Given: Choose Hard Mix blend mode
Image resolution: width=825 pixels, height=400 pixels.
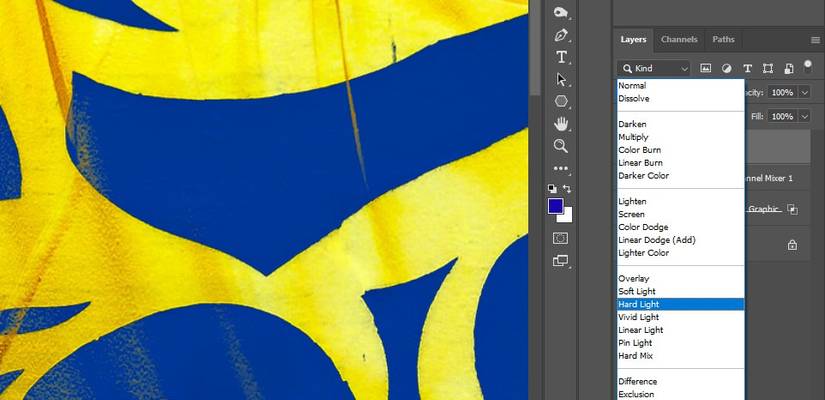Looking at the screenshot, I should coord(681,356).
